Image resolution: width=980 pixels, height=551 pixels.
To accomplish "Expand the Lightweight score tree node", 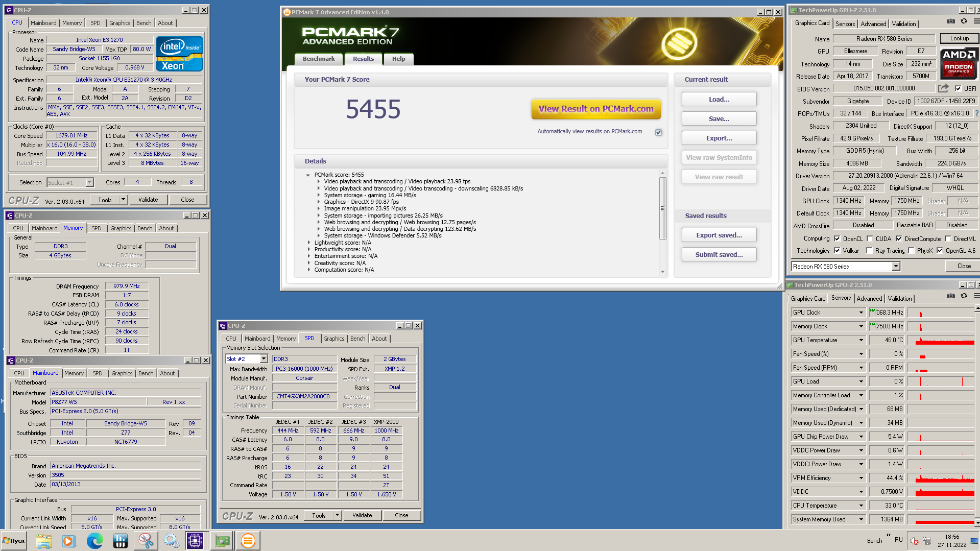I will click(308, 243).
